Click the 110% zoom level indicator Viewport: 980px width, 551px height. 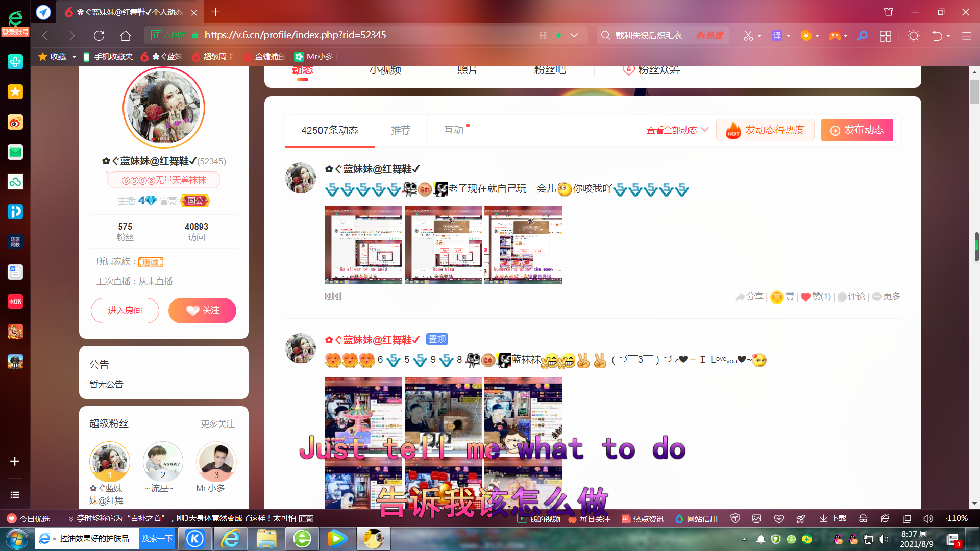click(x=957, y=519)
